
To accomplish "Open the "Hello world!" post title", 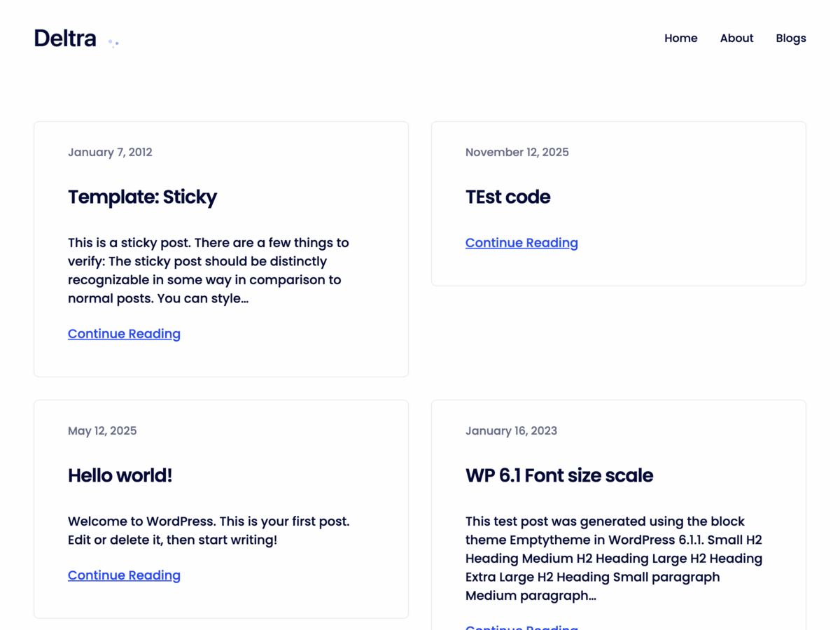I will (120, 476).
